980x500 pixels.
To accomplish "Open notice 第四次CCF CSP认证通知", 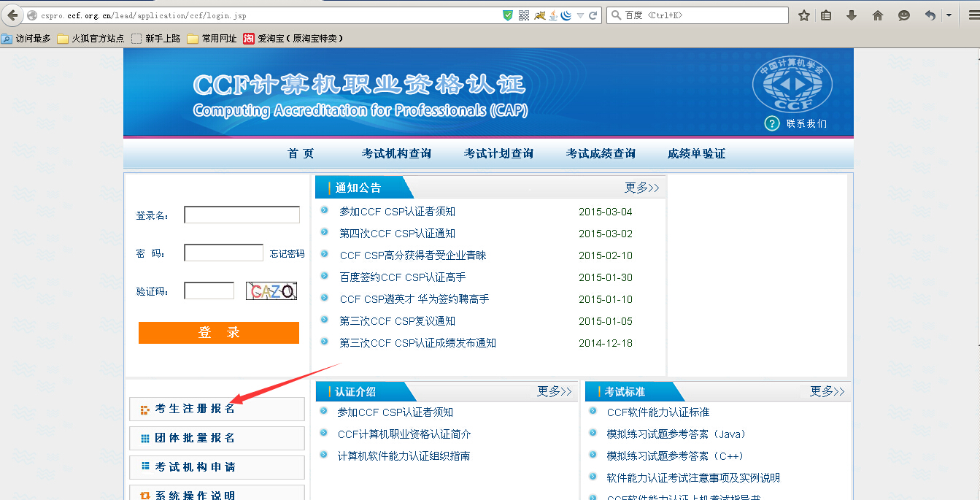I will click(397, 234).
